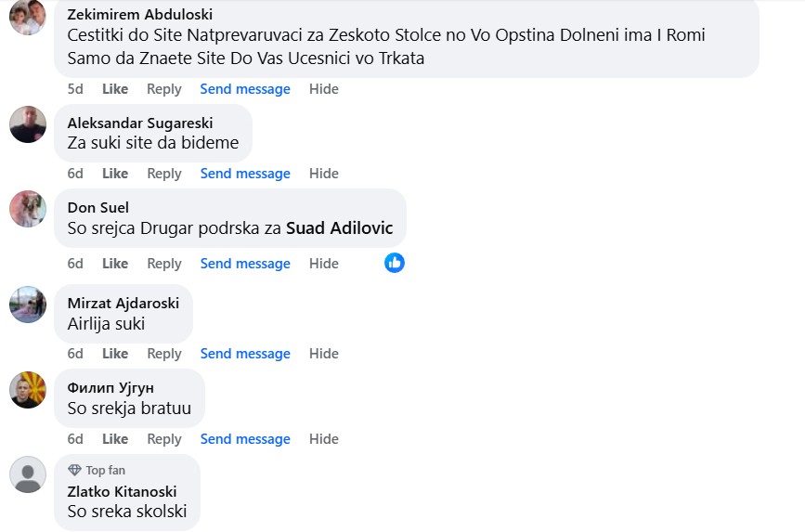Image resolution: width=805 pixels, height=532 pixels.
Task: Reply to Aleksandar Sugareski's comment
Action: (164, 174)
